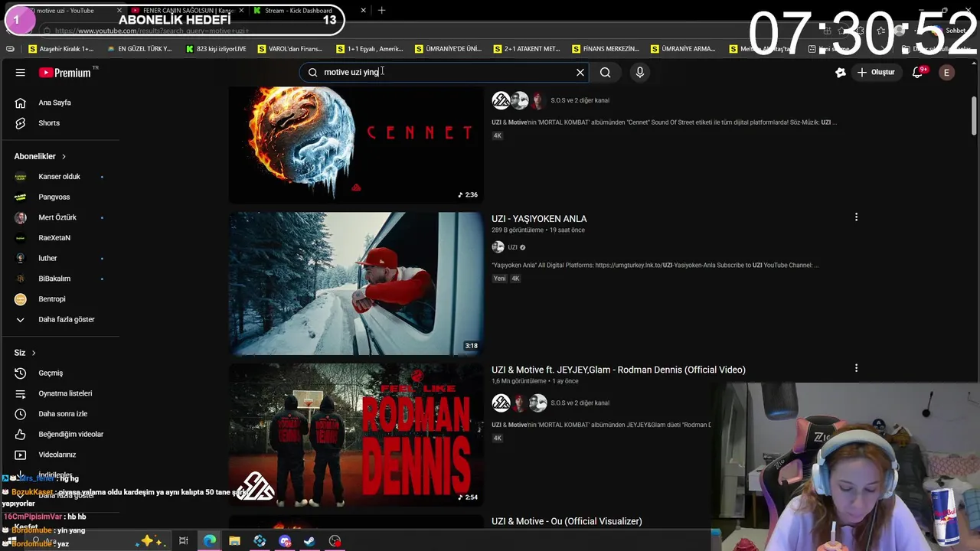
Task: Start voice search with microphone icon
Action: coord(640,72)
